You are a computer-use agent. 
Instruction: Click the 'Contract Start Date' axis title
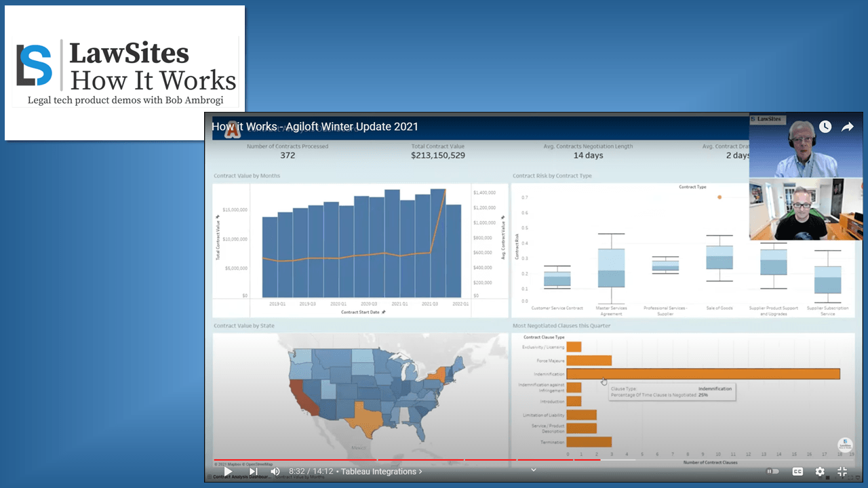[x=360, y=312]
